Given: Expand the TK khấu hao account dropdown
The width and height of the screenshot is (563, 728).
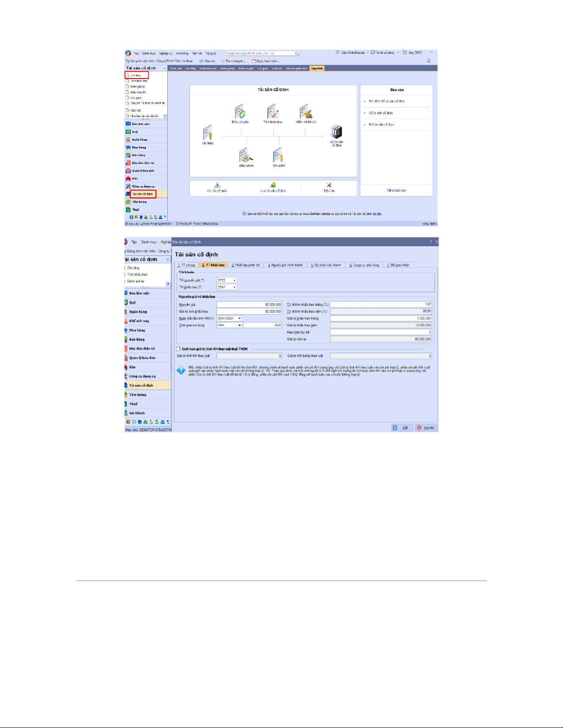Looking at the screenshot, I should (234, 288).
